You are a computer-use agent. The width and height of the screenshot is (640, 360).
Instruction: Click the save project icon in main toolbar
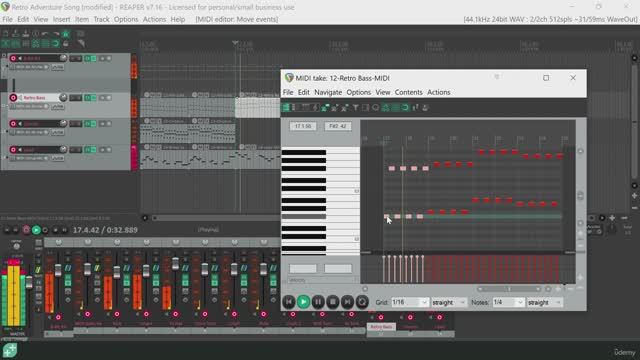[x=25, y=34]
